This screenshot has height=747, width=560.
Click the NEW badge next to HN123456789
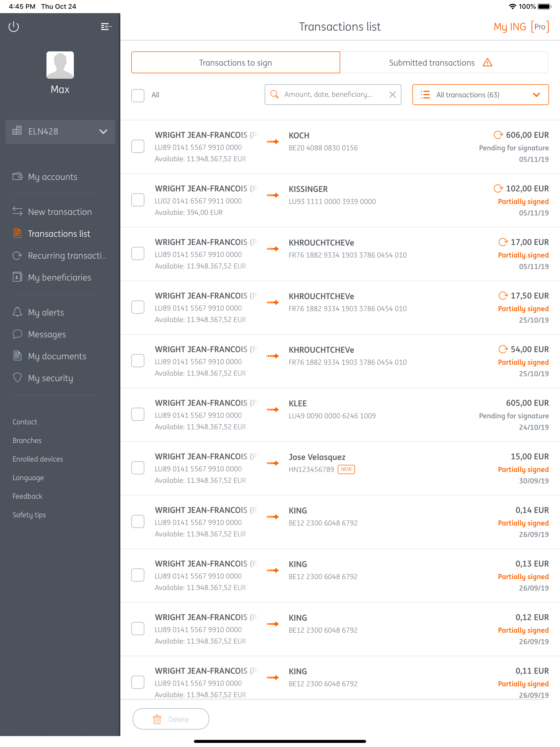point(346,469)
